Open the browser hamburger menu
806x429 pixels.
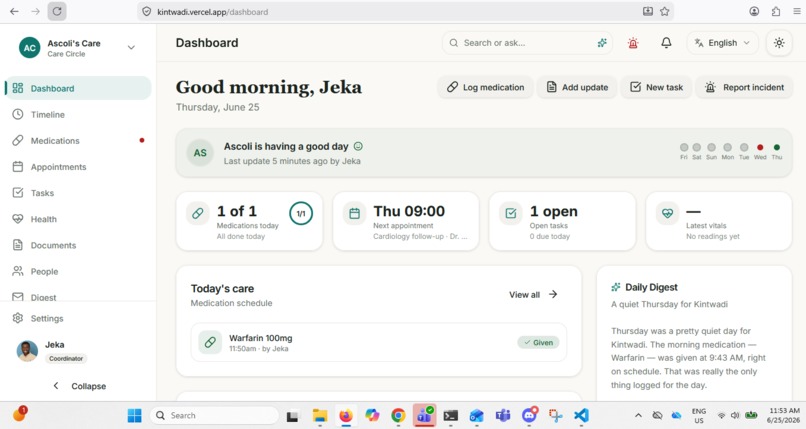[x=796, y=11]
